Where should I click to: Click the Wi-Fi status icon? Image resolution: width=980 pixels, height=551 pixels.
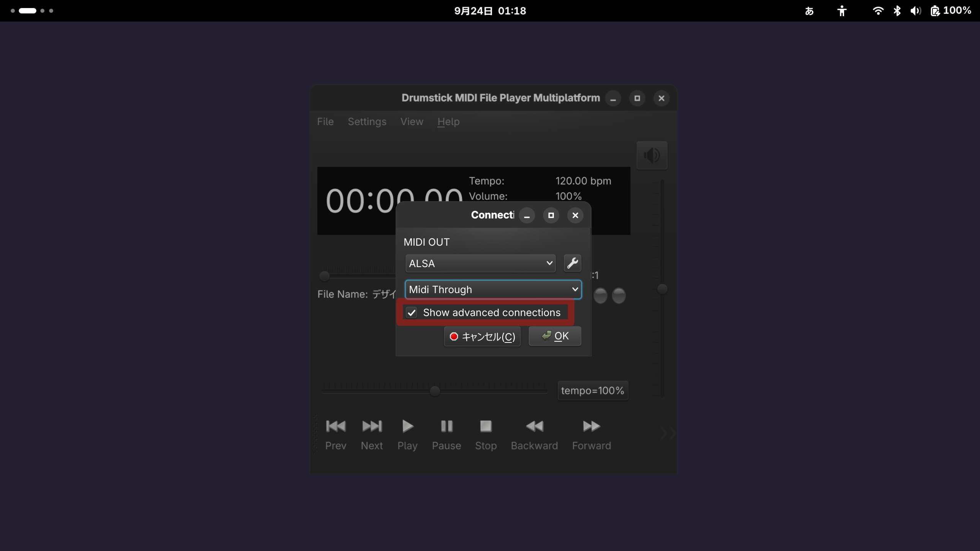(878, 11)
